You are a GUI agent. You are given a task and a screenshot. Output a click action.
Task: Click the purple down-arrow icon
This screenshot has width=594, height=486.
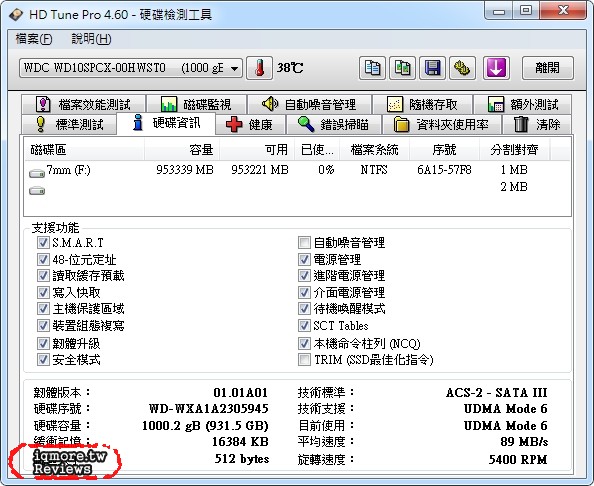pos(496,68)
